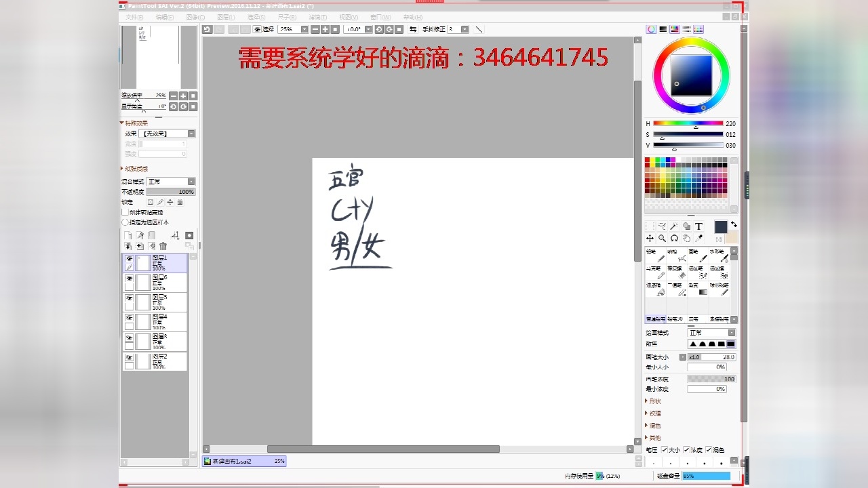Open the zoom percentage 25% dropdown
Viewport: 868px width, 488px height.
pyautogui.click(x=304, y=29)
